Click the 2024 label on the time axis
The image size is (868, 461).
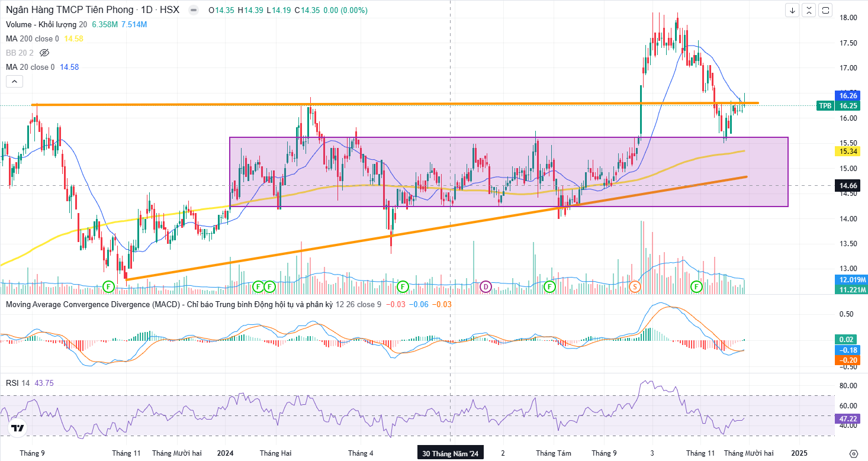coord(225,453)
